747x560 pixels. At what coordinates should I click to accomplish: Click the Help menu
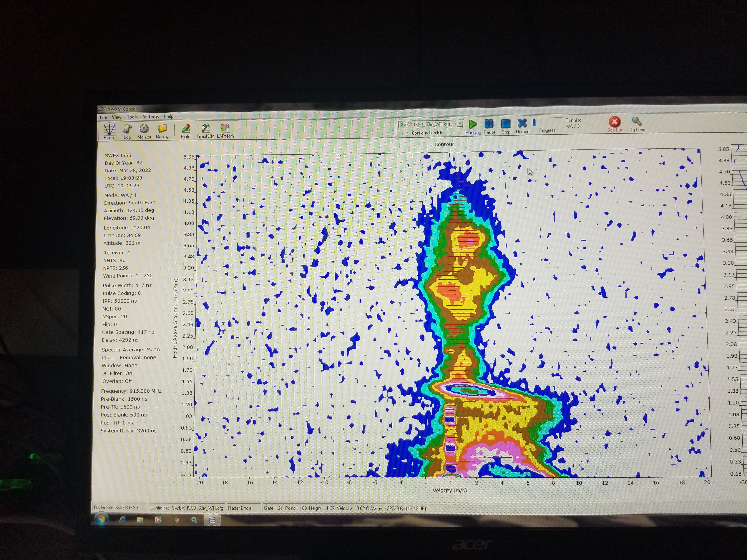[x=169, y=116]
